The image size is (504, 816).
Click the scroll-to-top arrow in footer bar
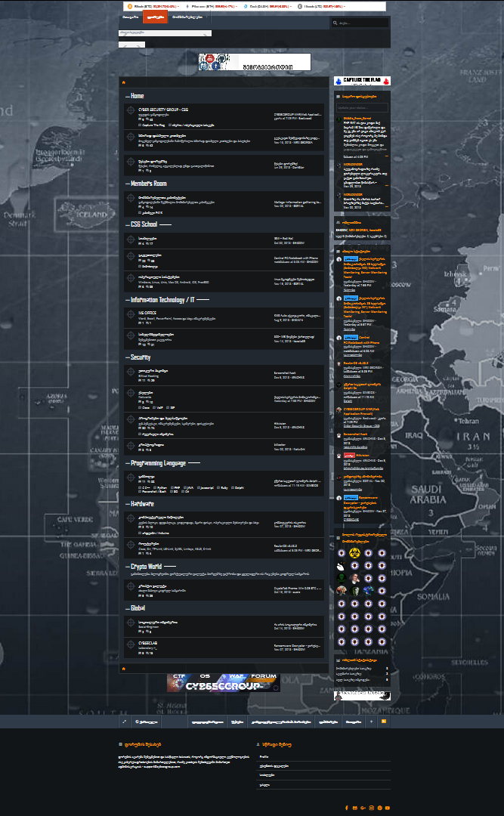[x=371, y=722]
